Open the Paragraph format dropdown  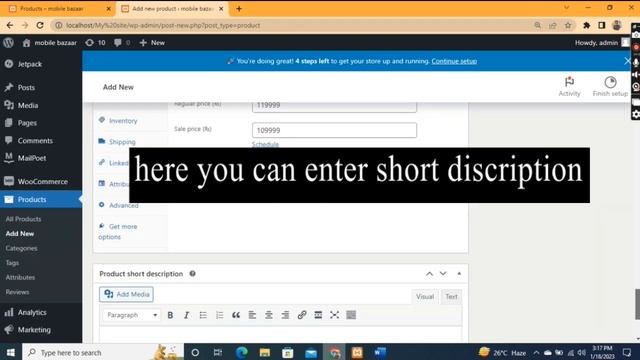(x=131, y=315)
